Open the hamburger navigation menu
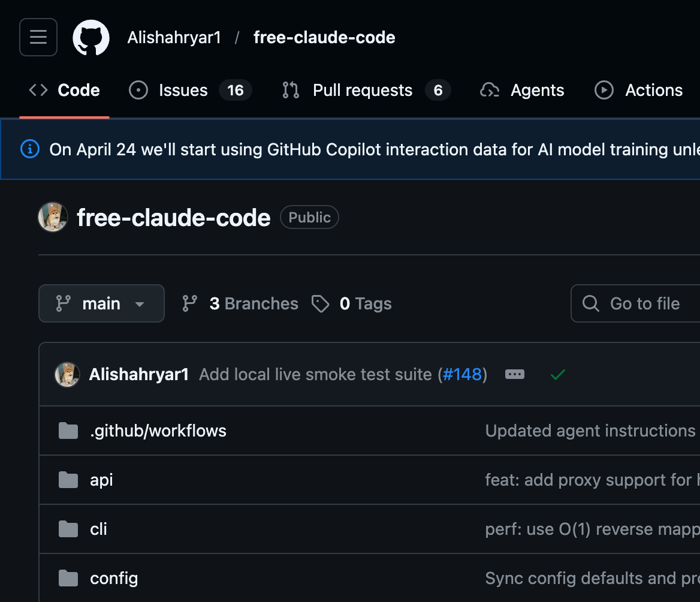This screenshot has width=700, height=602. (38, 37)
